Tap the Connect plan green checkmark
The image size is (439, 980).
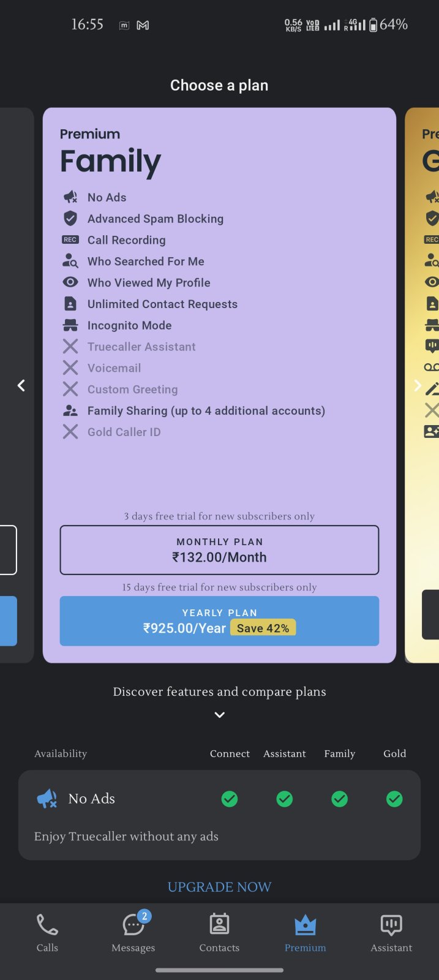(x=230, y=799)
